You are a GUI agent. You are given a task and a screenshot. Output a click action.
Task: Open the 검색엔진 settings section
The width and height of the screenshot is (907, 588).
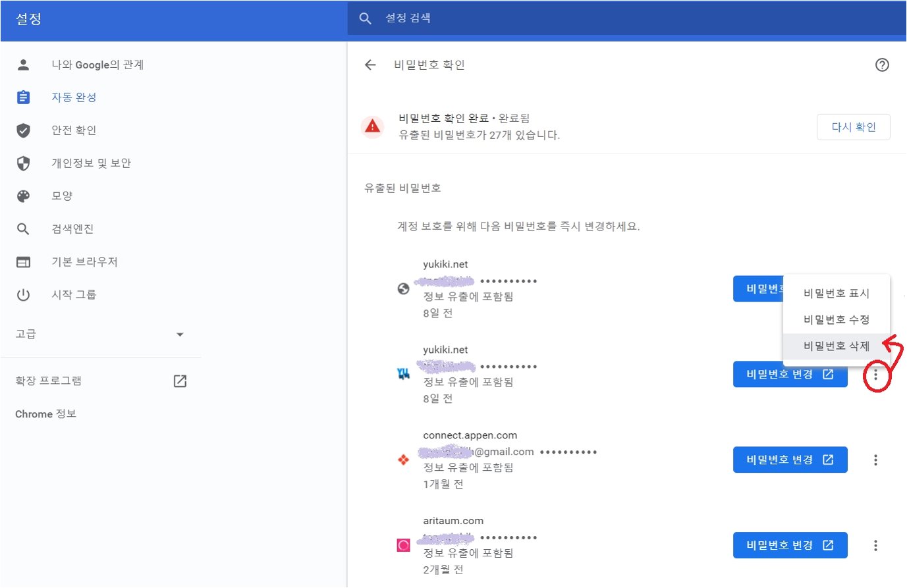point(72,229)
